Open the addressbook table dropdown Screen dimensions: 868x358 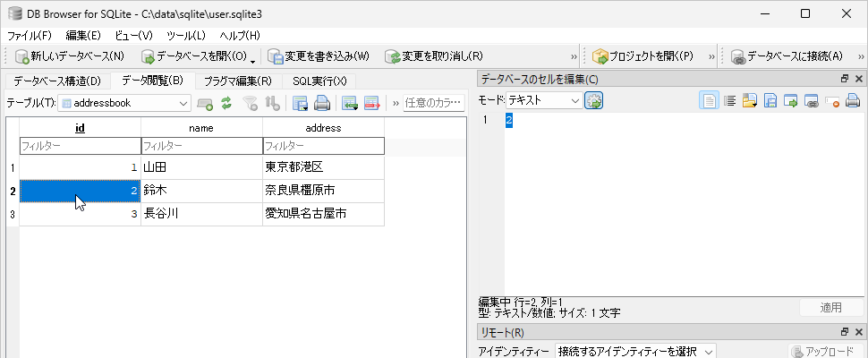pyautogui.click(x=183, y=103)
